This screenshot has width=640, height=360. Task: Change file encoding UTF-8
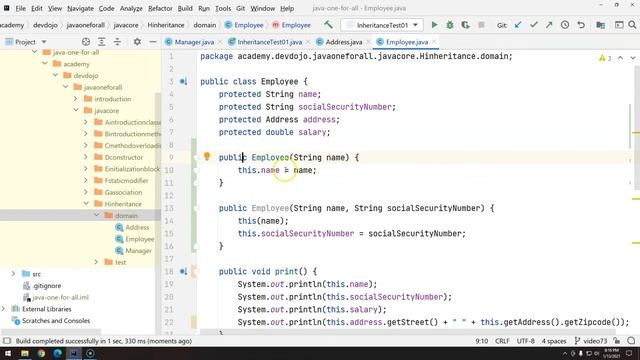pyautogui.click(x=525, y=341)
